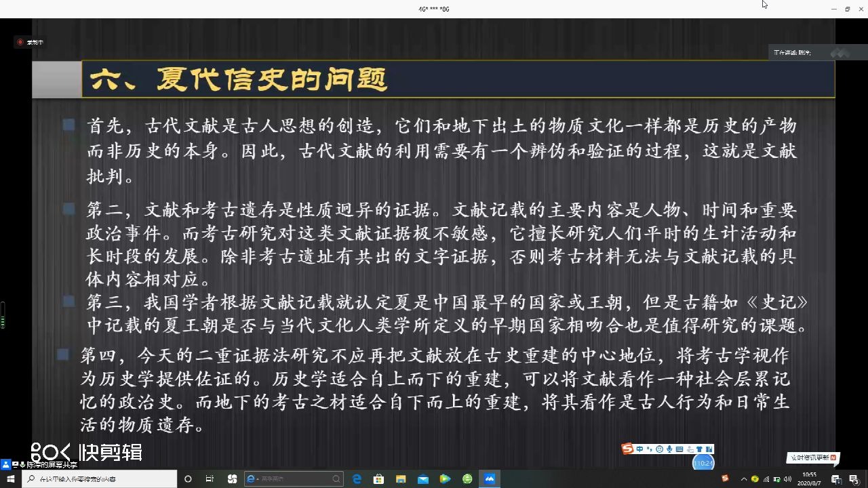Image resolution: width=868 pixels, height=488 pixels.
Task: Open Windows Action Center with 3 notifications
Action: [854, 479]
